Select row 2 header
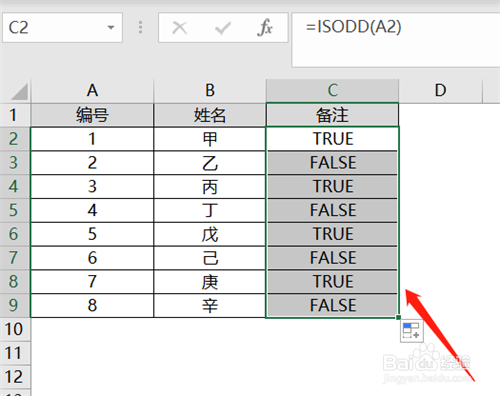This screenshot has height=396, width=500. pyautogui.click(x=15, y=139)
